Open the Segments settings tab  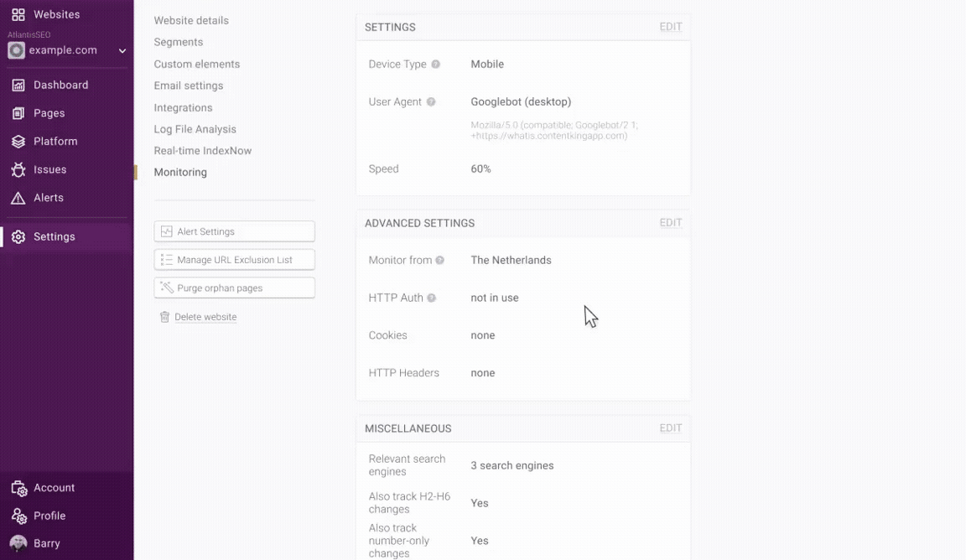click(x=178, y=42)
